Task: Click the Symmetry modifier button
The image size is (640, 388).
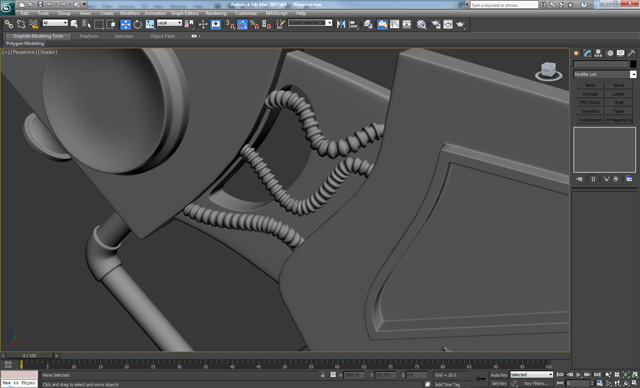Action: point(590,111)
